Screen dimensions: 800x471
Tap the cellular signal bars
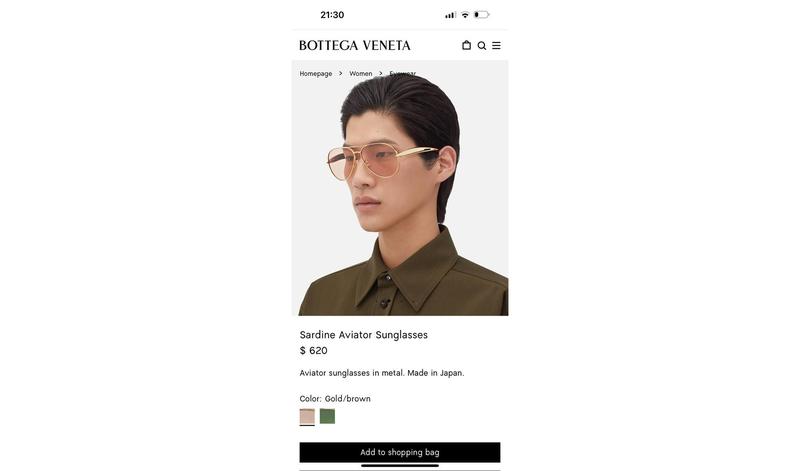(x=451, y=15)
